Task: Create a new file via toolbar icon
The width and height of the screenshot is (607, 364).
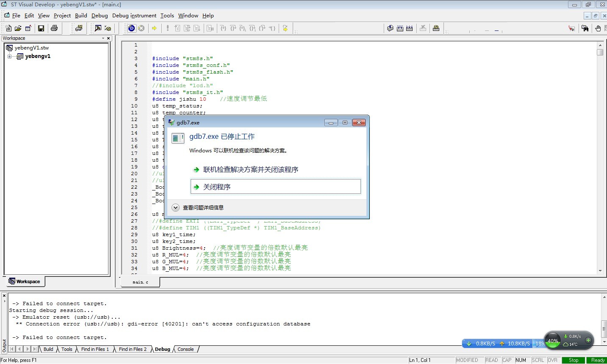Action: (x=8, y=28)
